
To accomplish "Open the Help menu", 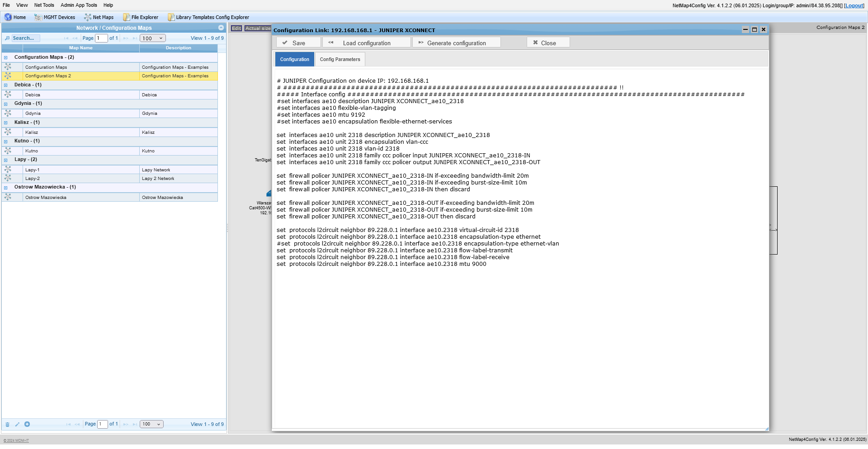I will point(108,5).
